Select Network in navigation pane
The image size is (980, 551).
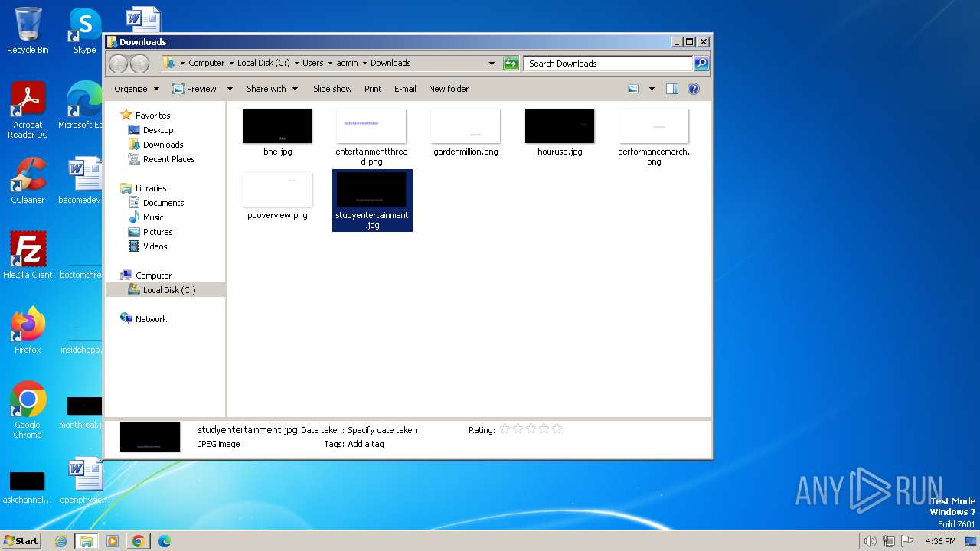pos(151,319)
